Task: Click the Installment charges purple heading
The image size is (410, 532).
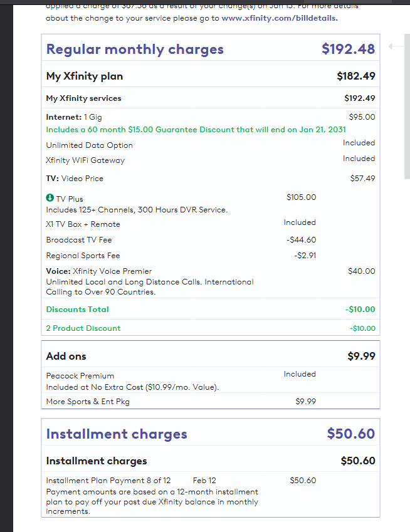Action: pyautogui.click(x=117, y=434)
